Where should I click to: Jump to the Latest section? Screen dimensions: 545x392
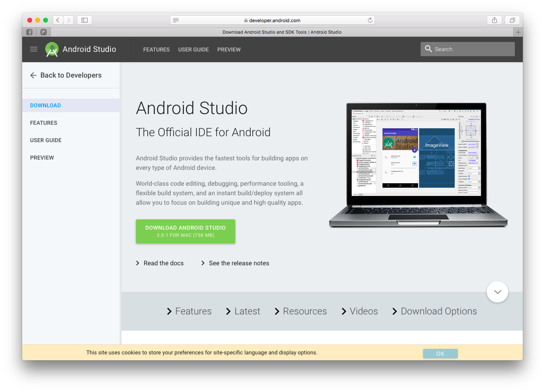point(243,311)
